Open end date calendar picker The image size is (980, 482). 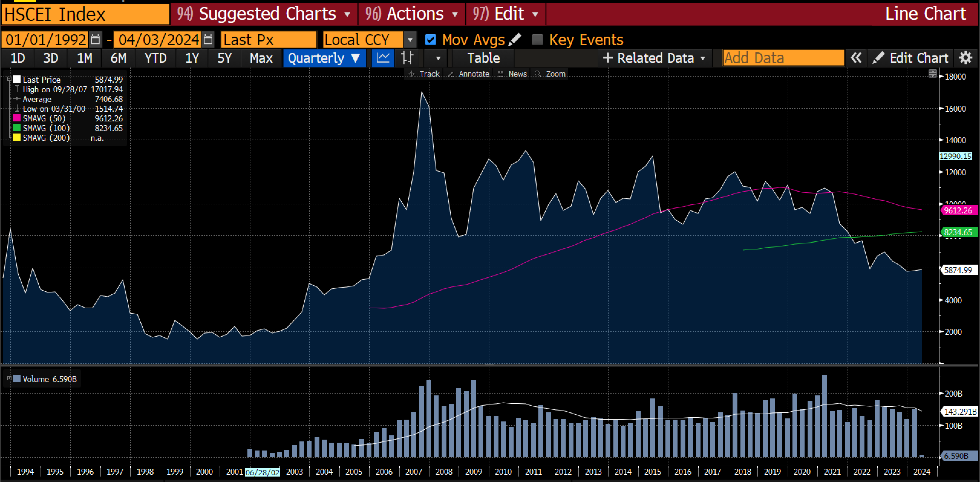[x=208, y=40]
